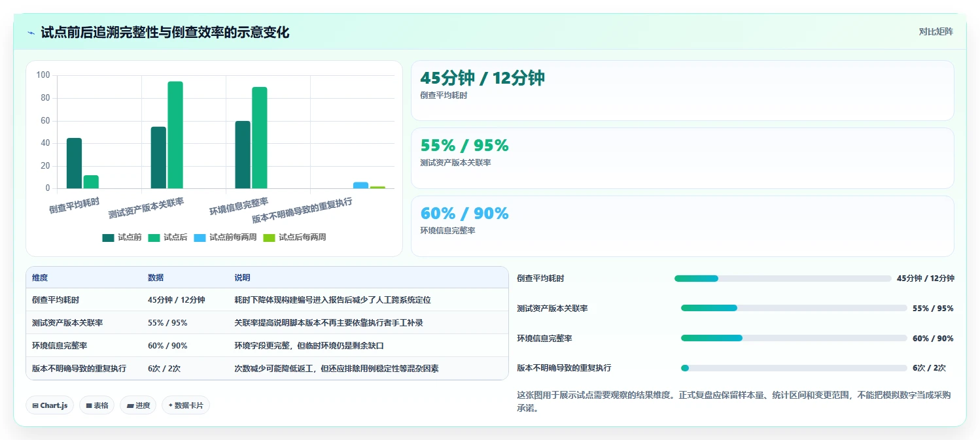This screenshot has height=440, width=980.
Task: Click the dark 试点前 bar for 环境信息完整率
Action: 243,155
